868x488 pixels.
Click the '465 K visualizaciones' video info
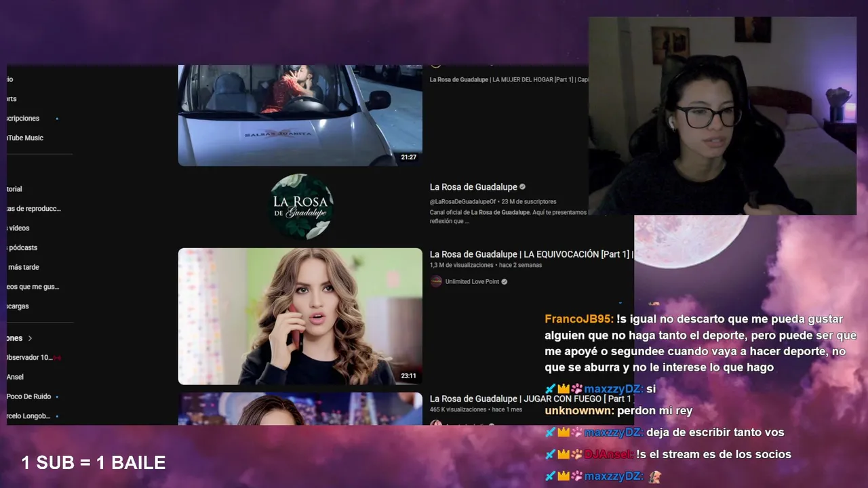tap(458, 409)
